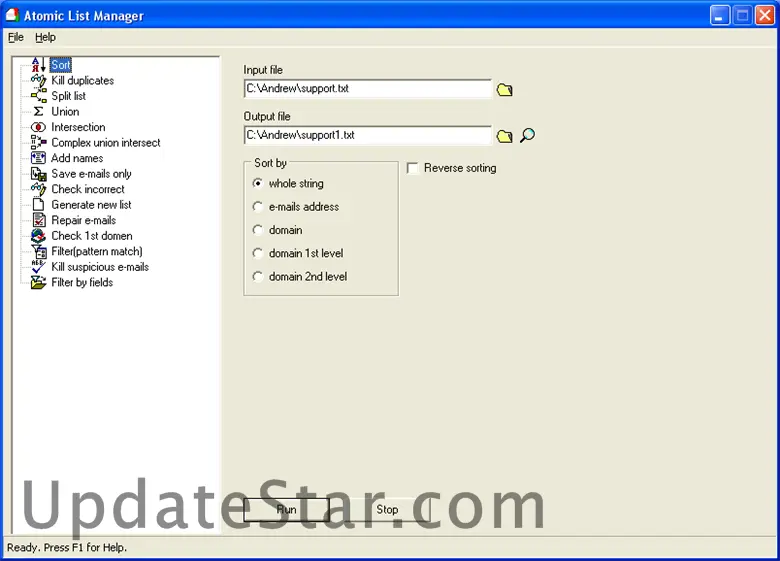Viewport: 780px width, 561px height.
Task: Click the Check 1st domen globe icon
Action: [x=38, y=236]
